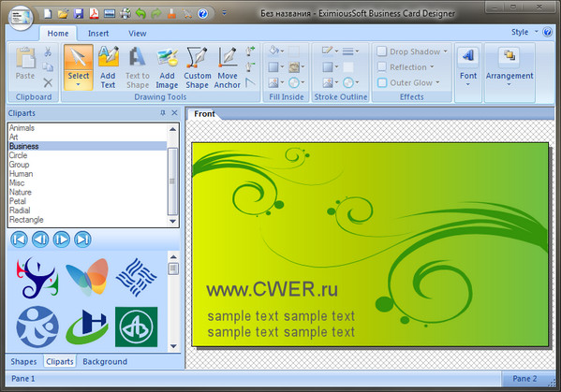Select the Nature clipart category
This screenshot has width=561, height=392.
[87, 192]
